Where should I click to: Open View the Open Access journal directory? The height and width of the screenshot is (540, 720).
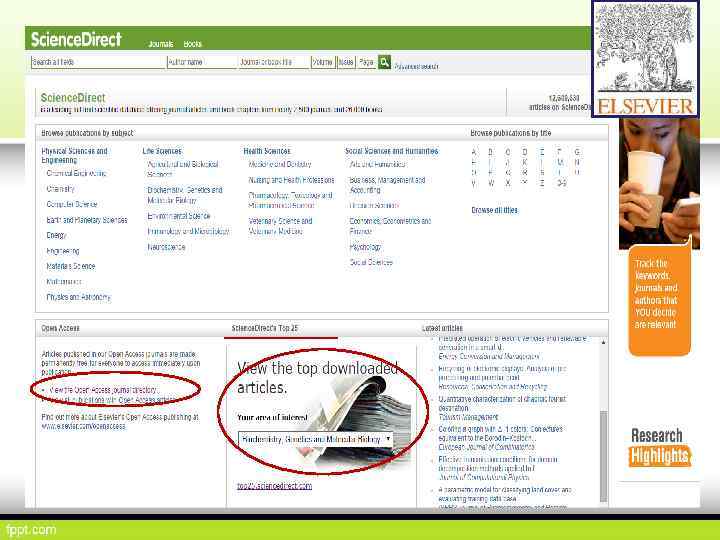point(104,390)
